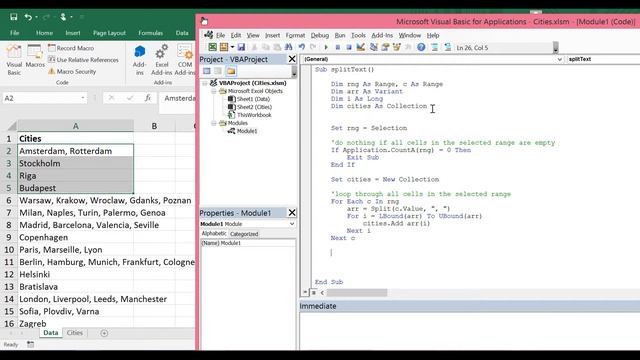The height and width of the screenshot is (360, 640).
Task: Click the Select All corner triangle
Action: coord(11,126)
